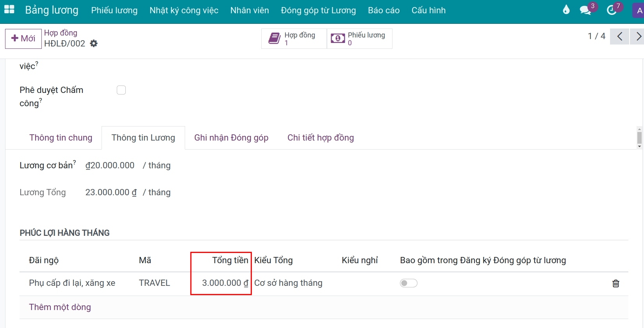Open the apps grid home menu
Viewport: 644px width, 328px height.
pos(9,10)
